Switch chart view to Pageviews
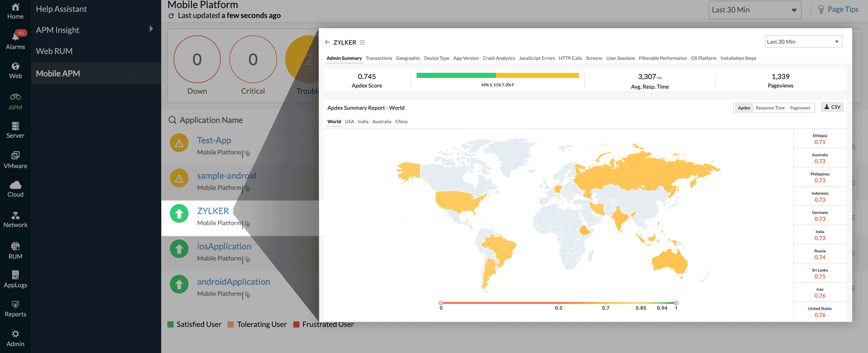 point(800,108)
